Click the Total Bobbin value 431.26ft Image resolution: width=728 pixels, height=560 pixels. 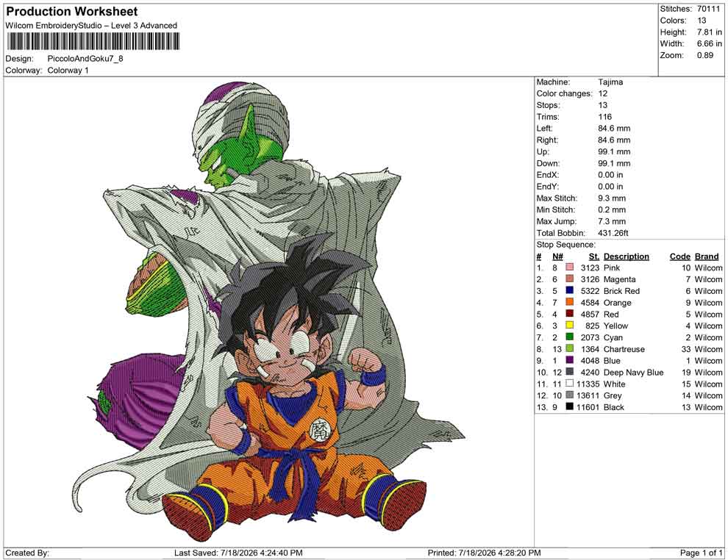[x=613, y=233]
